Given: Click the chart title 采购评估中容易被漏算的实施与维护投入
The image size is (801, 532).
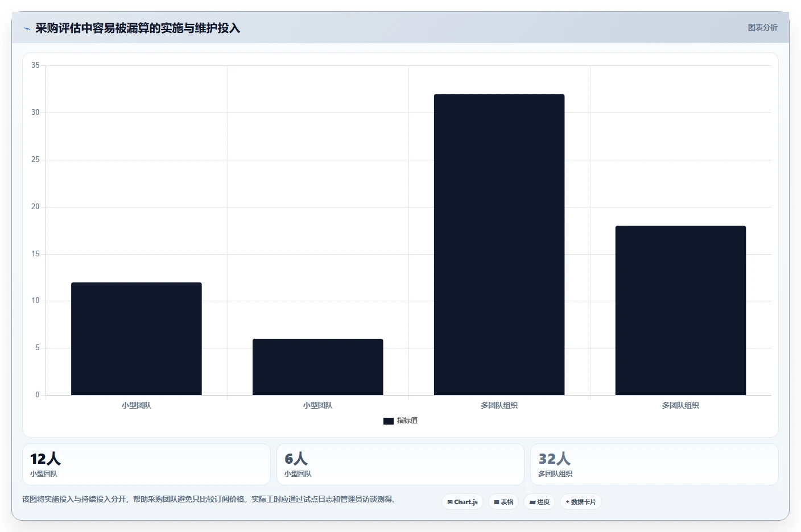Looking at the screenshot, I should point(138,28).
